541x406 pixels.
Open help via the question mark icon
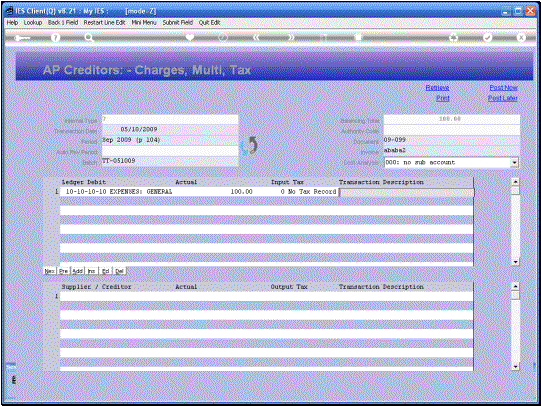tap(55, 38)
